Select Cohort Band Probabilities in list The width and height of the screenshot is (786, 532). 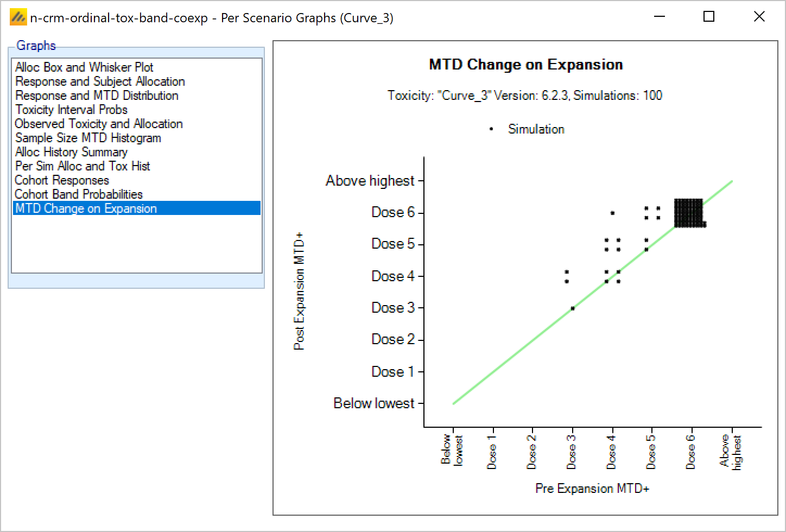coord(79,194)
